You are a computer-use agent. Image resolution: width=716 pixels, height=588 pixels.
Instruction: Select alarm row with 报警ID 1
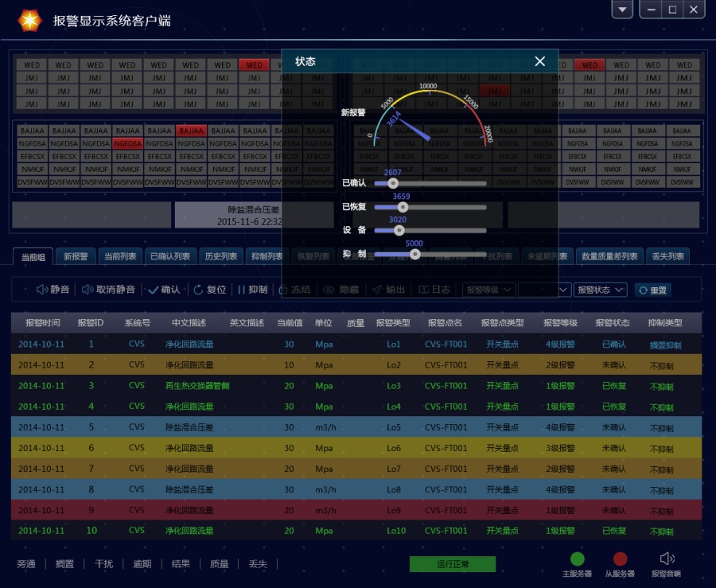[x=356, y=344]
